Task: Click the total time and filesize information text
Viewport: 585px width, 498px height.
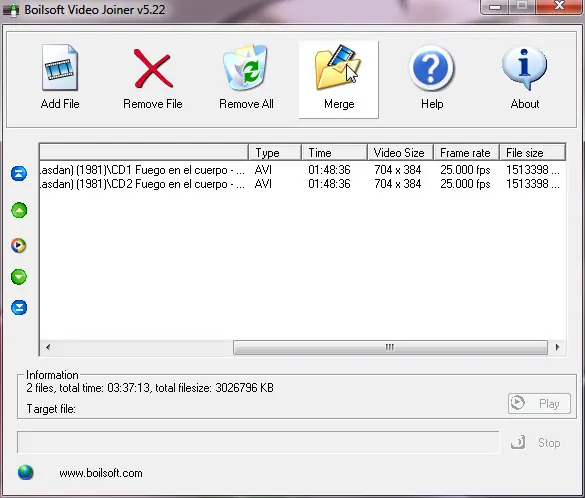Action: tap(150, 388)
